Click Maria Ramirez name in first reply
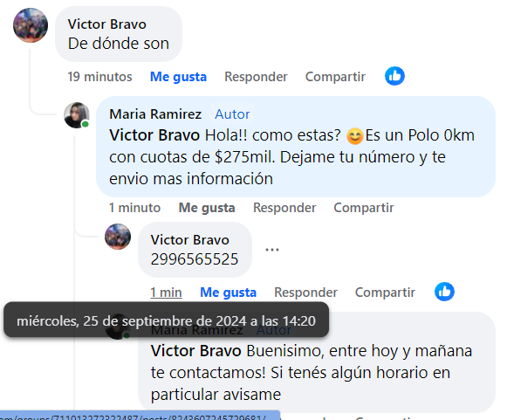Viewport: 507px width, 420px height. [x=155, y=114]
